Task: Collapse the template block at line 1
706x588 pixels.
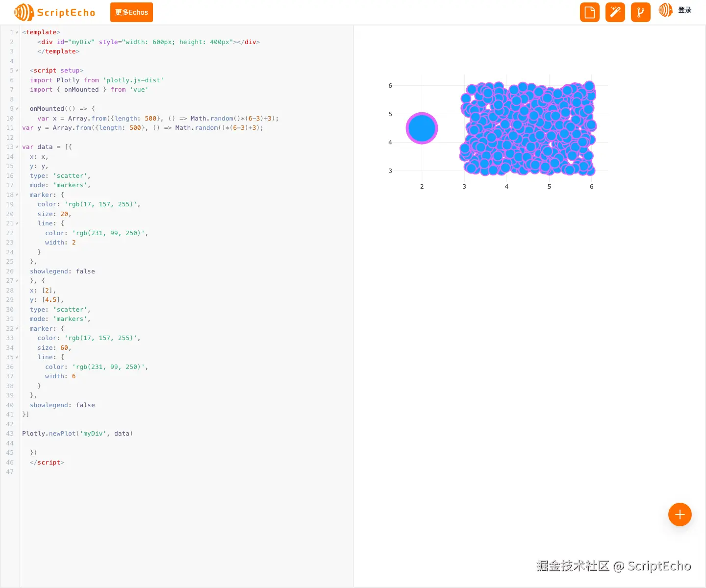Action: coord(17,32)
